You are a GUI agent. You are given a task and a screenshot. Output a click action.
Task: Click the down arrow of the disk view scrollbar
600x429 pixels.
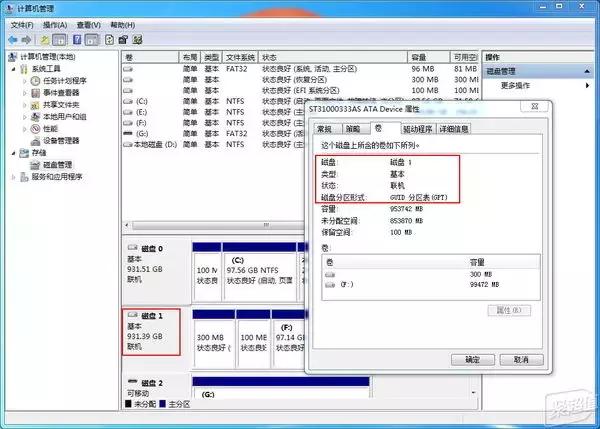(x=474, y=393)
